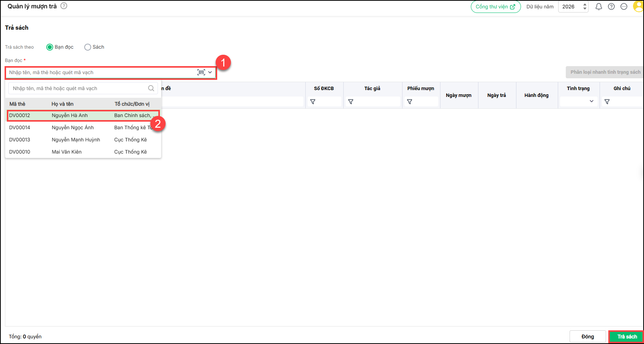Screen dimensions: 644x344
Task: Click filter icon under Ghi chú column
Action: (x=607, y=102)
